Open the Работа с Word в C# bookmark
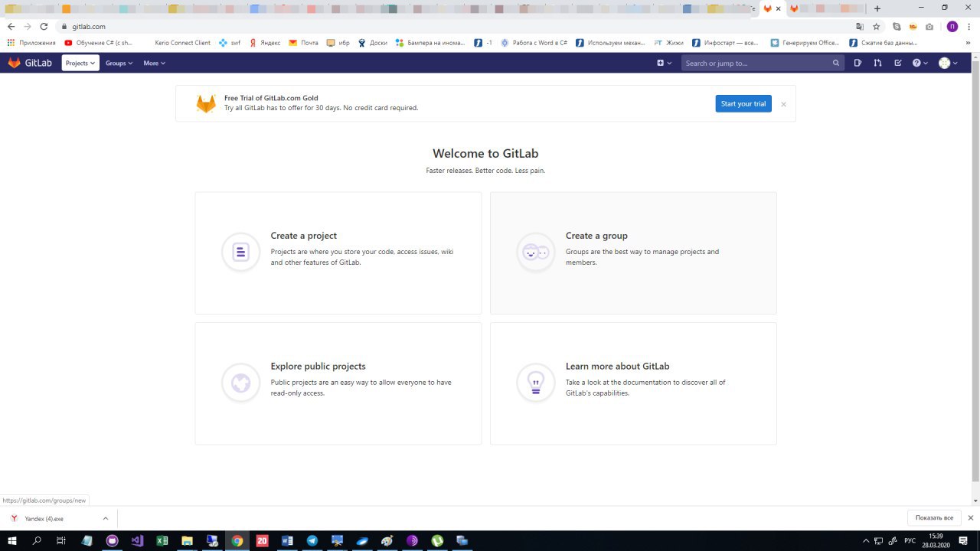Screen dimensions: 980x551 [x=534, y=43]
